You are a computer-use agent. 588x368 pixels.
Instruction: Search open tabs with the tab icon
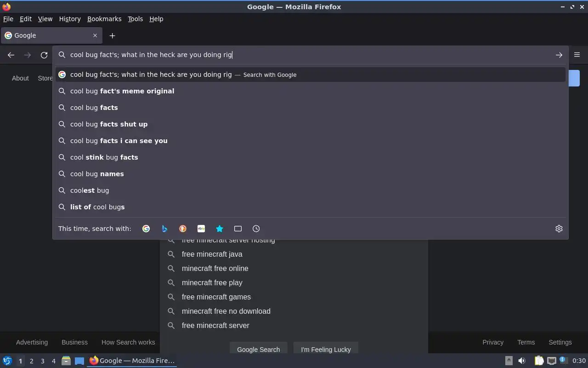pos(238,229)
